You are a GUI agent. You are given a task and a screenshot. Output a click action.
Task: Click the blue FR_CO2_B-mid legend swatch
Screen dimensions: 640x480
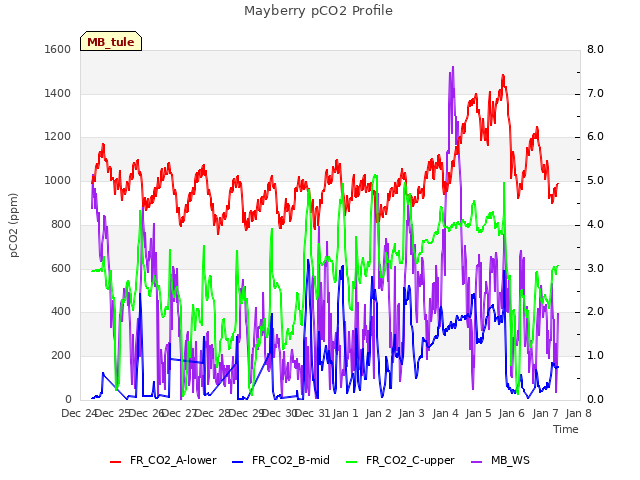pos(238,462)
